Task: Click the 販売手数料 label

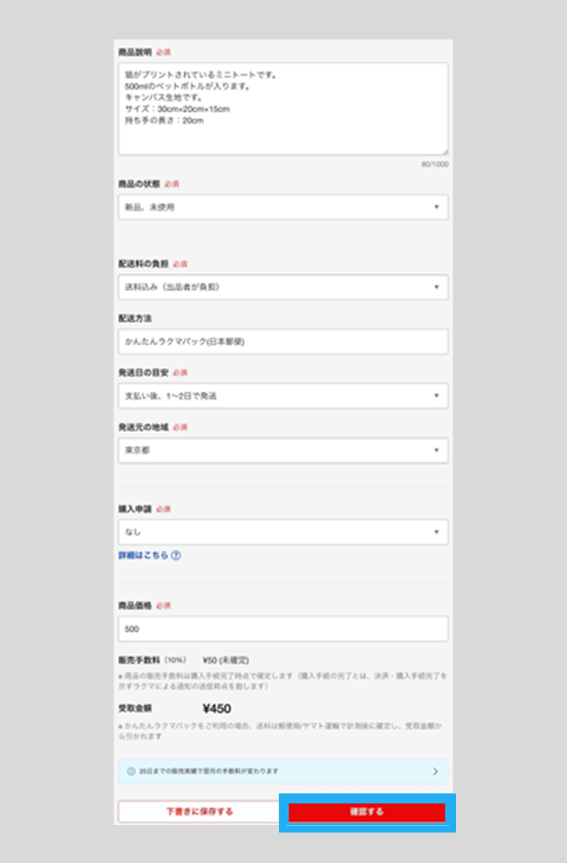Action: click(139, 660)
